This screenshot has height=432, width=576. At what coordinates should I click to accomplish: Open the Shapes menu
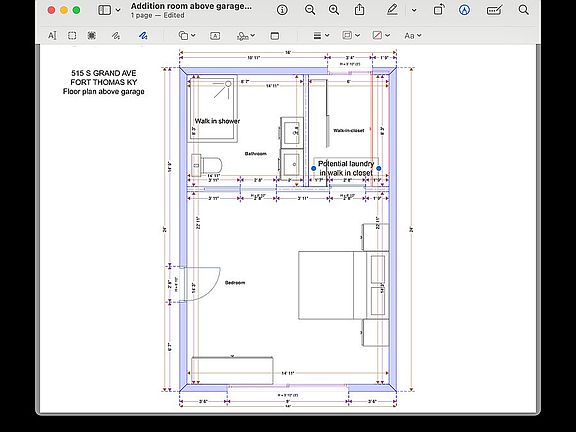pyautogui.click(x=187, y=36)
